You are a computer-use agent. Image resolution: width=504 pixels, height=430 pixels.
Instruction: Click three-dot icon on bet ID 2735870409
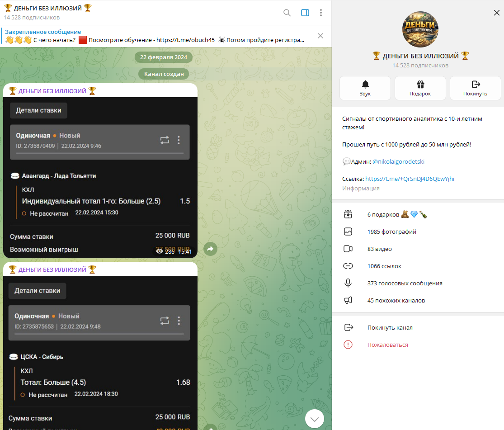[179, 140]
